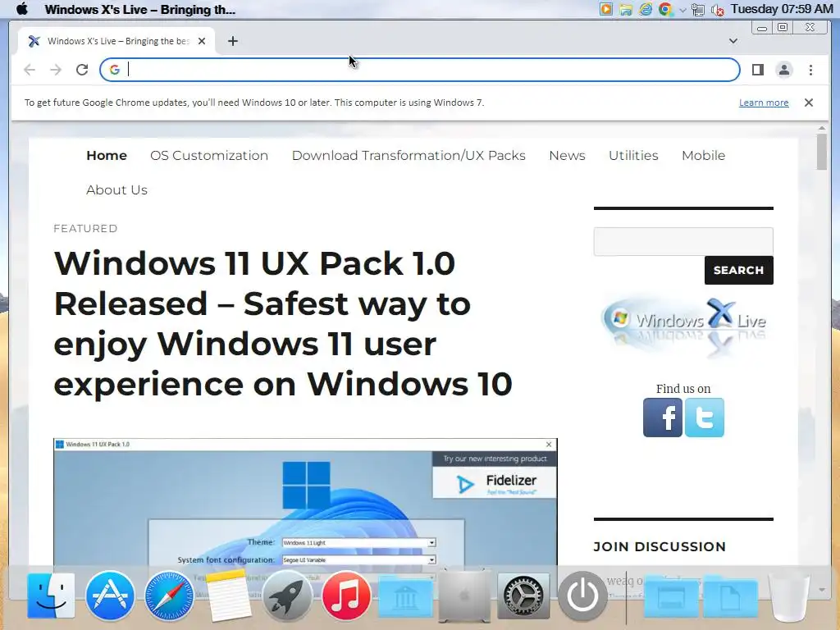Open Download Transformation/UX Packs menu
The height and width of the screenshot is (630, 840).
pyautogui.click(x=409, y=155)
